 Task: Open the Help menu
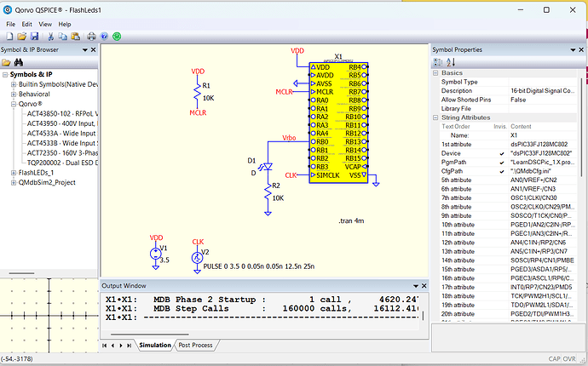pos(65,24)
